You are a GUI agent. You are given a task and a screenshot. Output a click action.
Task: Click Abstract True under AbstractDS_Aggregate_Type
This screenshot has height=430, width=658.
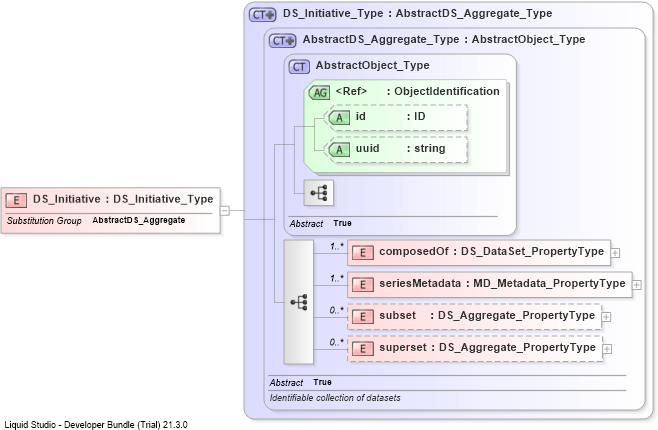[x=300, y=383]
